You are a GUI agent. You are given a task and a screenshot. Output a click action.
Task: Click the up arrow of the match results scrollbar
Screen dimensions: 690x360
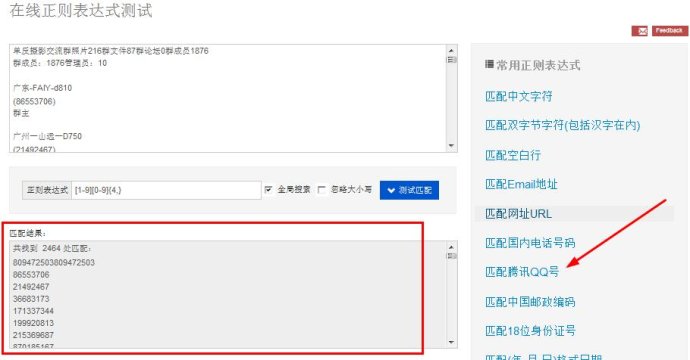tap(451, 247)
